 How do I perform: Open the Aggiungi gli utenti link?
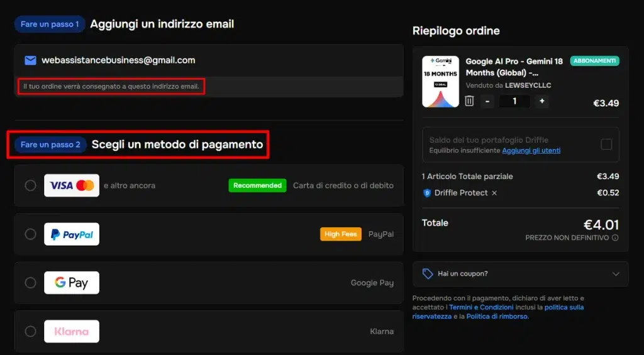[x=531, y=151]
